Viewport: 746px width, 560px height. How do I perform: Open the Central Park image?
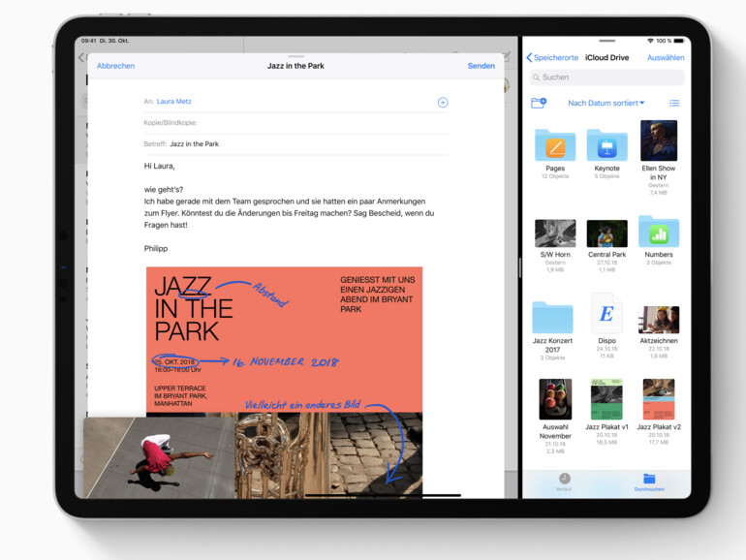[607, 233]
